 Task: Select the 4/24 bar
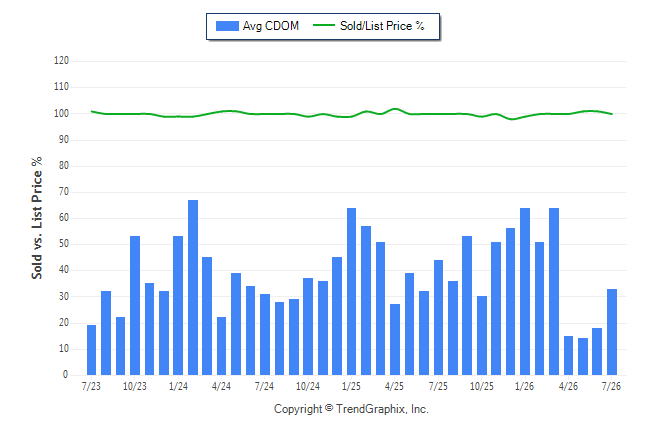pos(221,346)
